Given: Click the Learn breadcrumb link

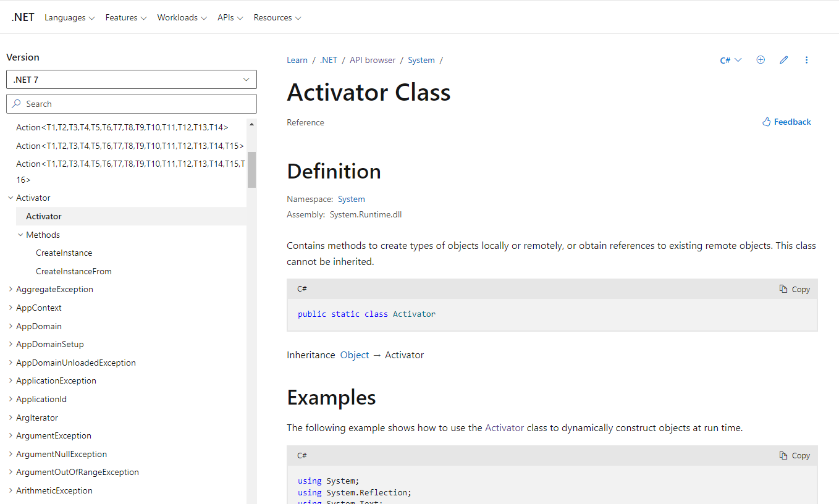Looking at the screenshot, I should [297, 60].
